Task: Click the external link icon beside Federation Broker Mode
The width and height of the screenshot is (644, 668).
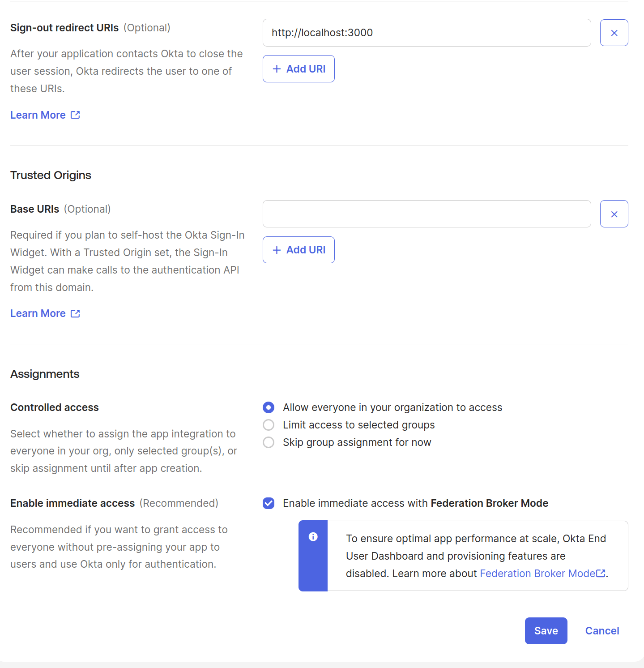Action: [601, 573]
